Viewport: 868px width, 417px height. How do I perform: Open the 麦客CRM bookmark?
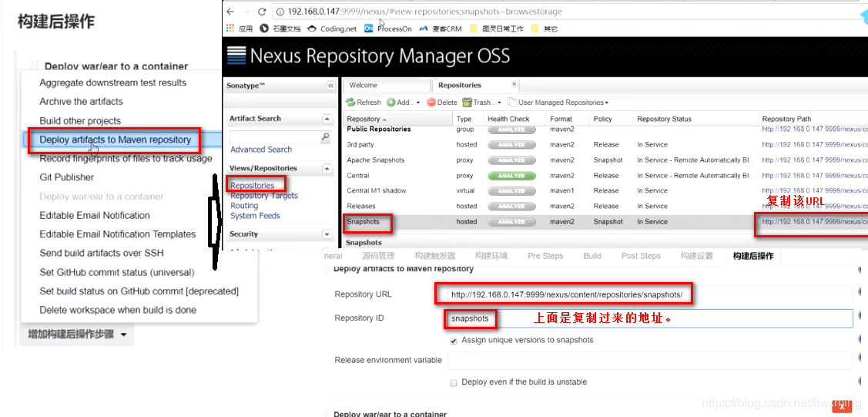(441, 29)
